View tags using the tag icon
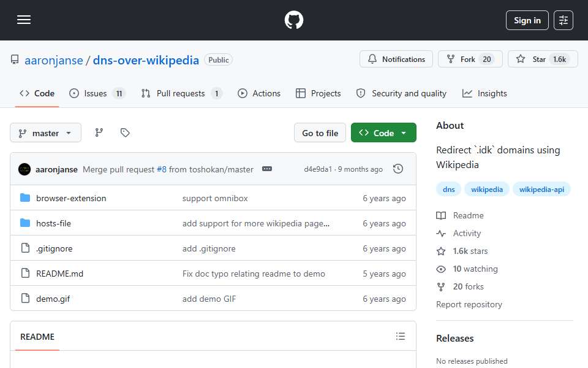Viewport: 588px width, 368px height. point(125,132)
